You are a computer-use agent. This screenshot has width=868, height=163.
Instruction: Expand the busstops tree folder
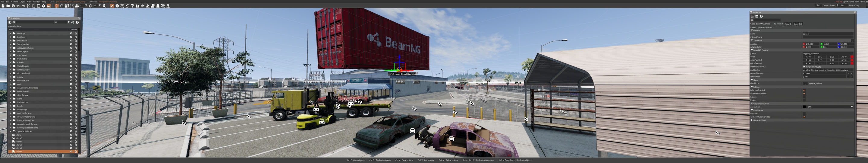11,34
